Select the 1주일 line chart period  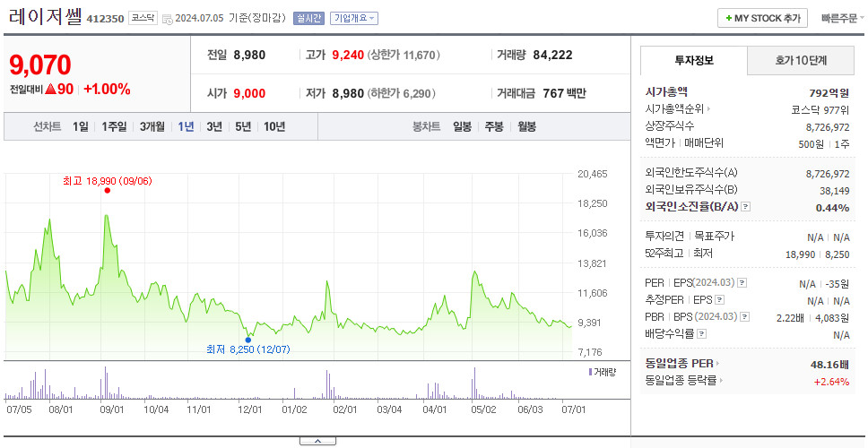click(x=114, y=126)
